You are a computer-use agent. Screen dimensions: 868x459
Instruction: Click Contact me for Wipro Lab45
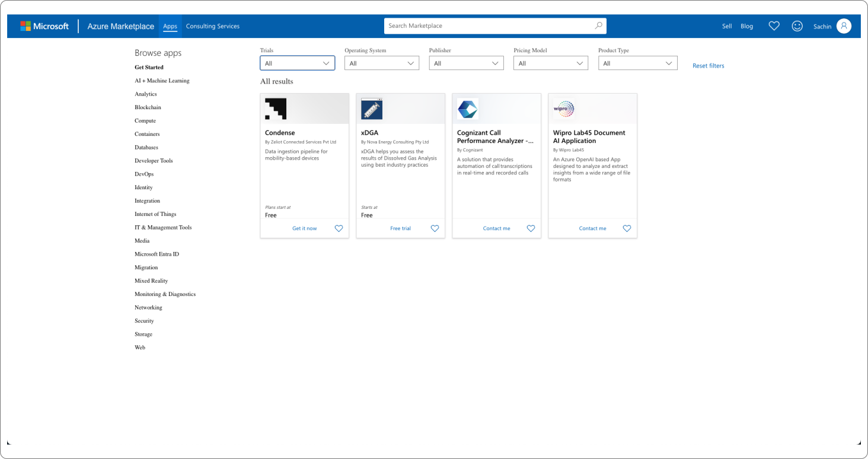tap(593, 228)
